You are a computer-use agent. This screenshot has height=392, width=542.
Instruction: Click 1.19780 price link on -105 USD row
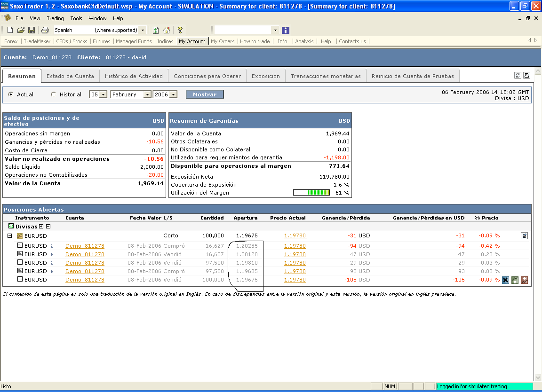[x=295, y=280]
